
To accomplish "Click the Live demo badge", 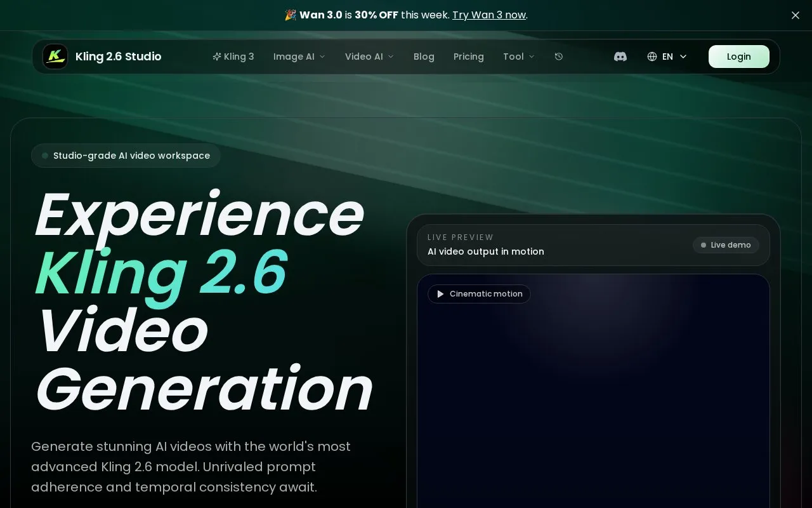I will coord(726,245).
